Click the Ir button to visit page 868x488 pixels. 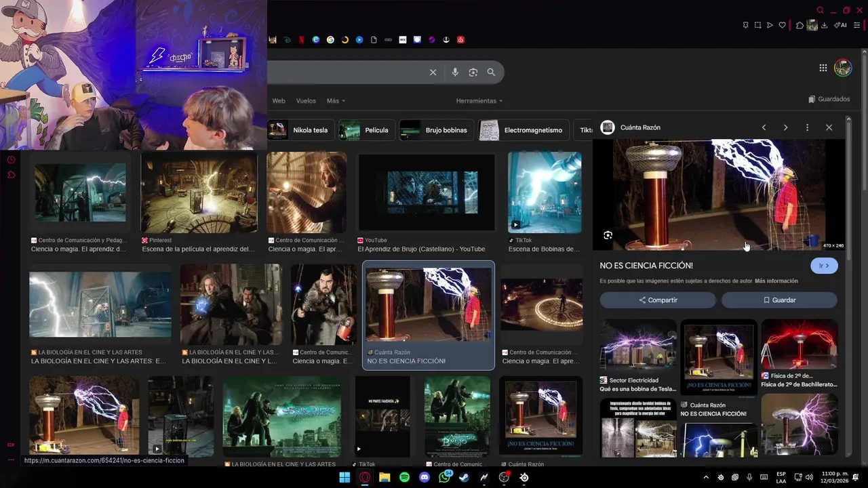[824, 266]
